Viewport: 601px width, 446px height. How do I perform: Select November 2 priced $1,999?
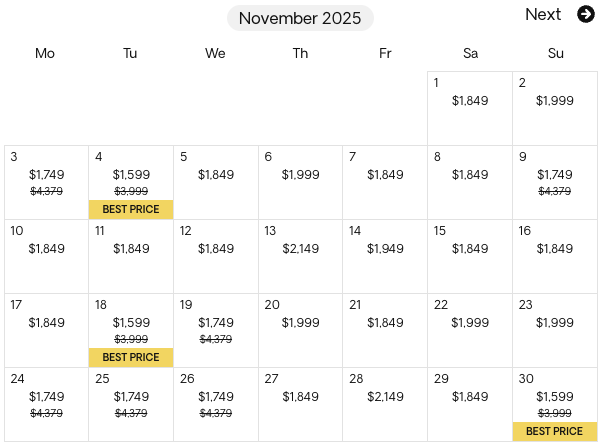click(555, 108)
